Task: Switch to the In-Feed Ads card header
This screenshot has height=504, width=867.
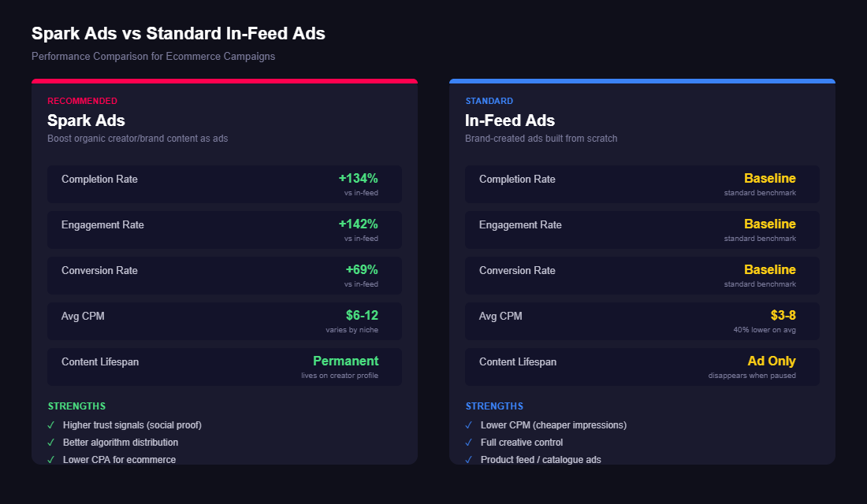Action: click(x=509, y=120)
